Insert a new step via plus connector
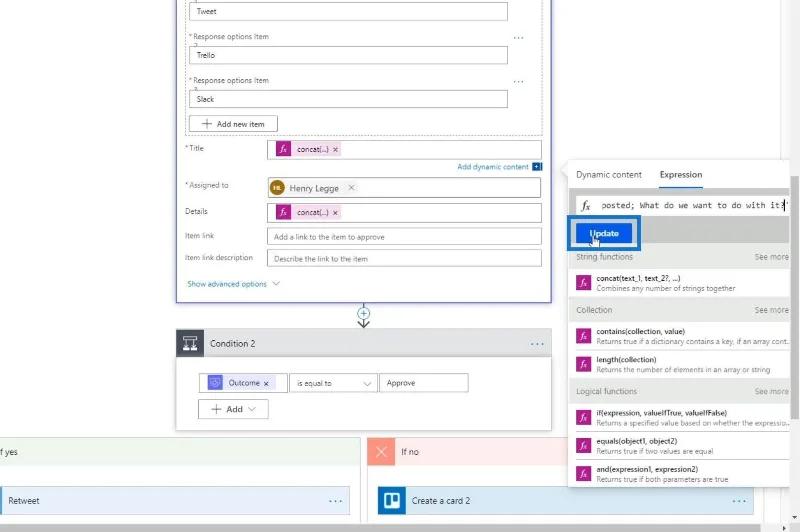The width and height of the screenshot is (800, 532). point(363,313)
